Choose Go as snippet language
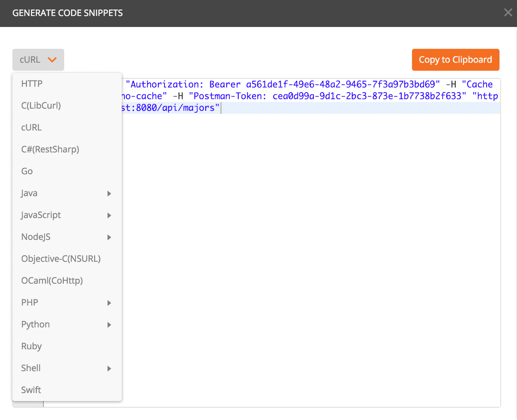Screen dimensions: 517x420 click(27, 171)
